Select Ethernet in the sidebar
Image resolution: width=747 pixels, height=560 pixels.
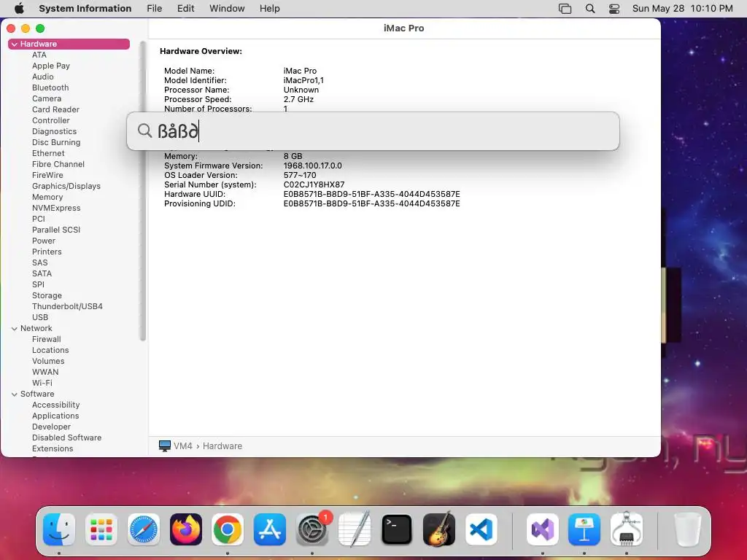click(48, 153)
